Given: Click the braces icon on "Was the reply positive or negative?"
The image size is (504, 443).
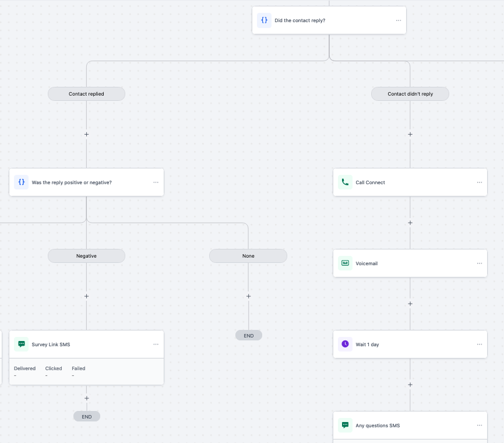Looking at the screenshot, I should [x=22, y=182].
